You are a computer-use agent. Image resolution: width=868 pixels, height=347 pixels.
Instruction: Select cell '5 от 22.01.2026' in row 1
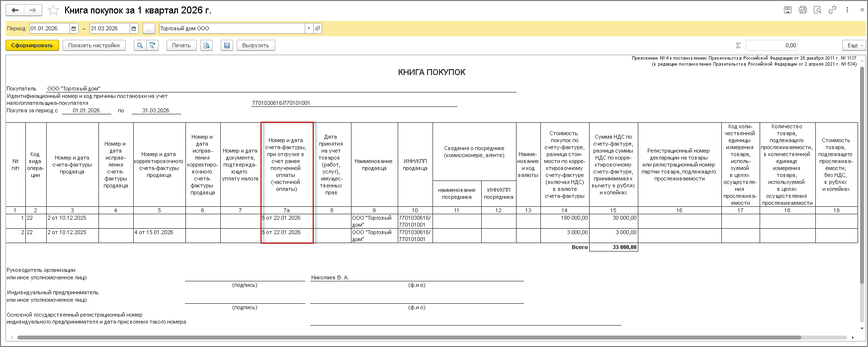coord(287,221)
